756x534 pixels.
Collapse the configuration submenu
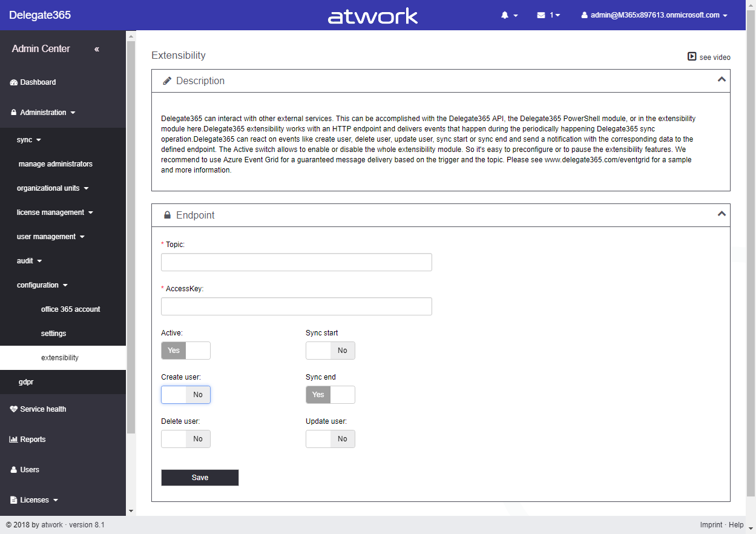42,285
